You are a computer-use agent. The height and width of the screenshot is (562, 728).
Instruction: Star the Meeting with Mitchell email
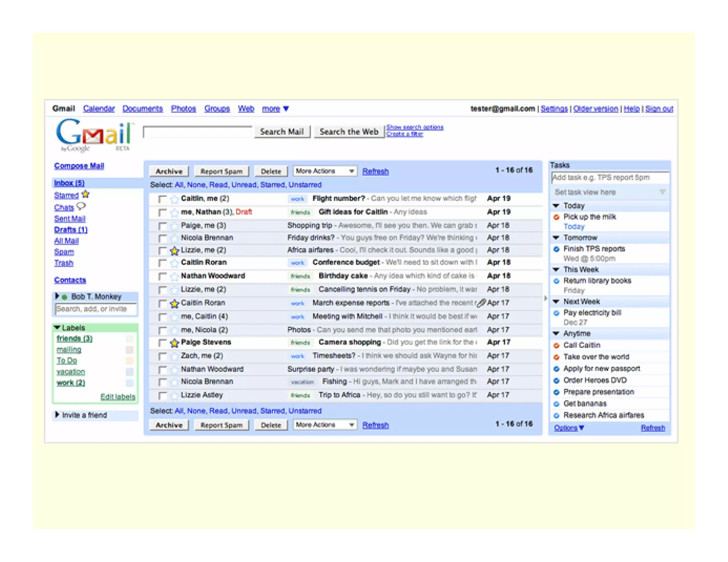pyautogui.click(x=174, y=317)
